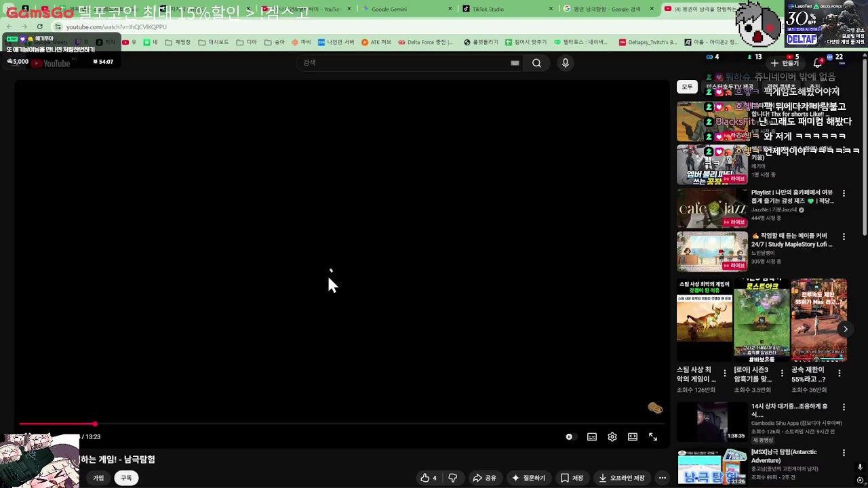Open the 스팀 사상 최악의 게임 short

coord(705,320)
